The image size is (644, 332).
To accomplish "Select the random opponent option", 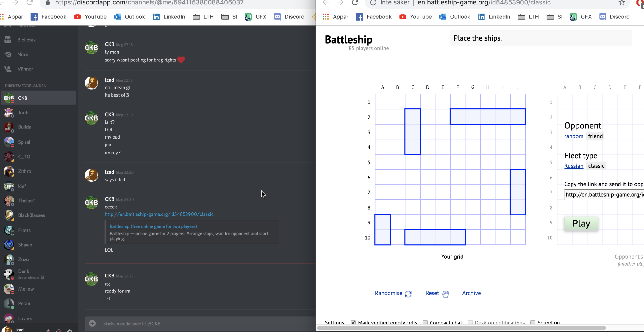I will coord(573,136).
